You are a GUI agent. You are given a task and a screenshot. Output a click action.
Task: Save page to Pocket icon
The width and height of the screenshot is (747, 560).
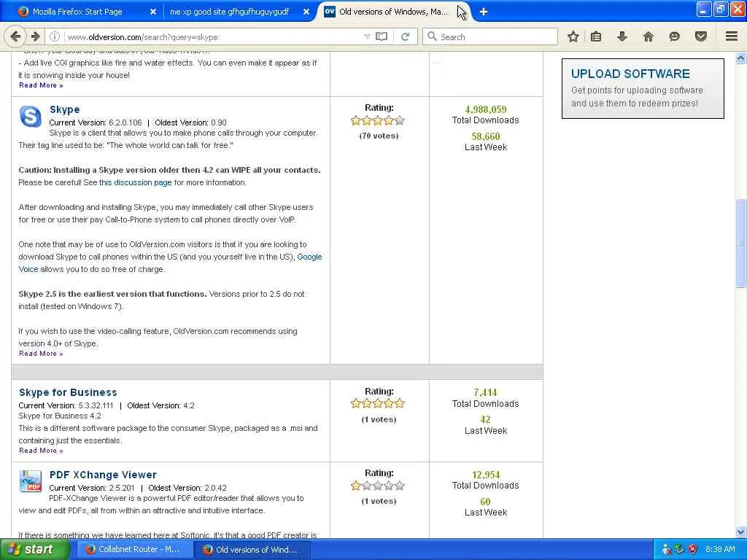pyautogui.click(x=701, y=36)
